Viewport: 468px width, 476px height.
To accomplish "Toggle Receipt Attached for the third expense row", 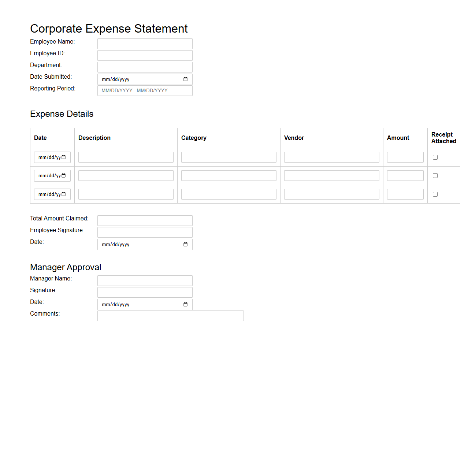I will [x=435, y=194].
